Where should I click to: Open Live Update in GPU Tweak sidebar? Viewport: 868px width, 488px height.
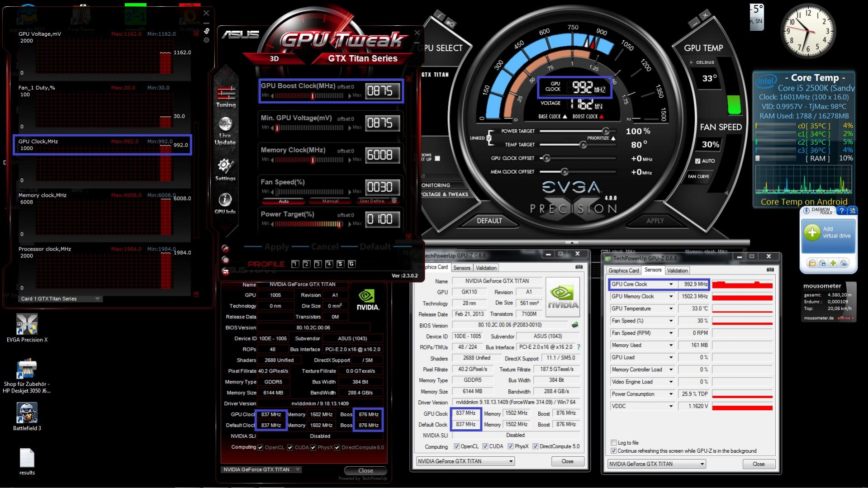[225, 131]
